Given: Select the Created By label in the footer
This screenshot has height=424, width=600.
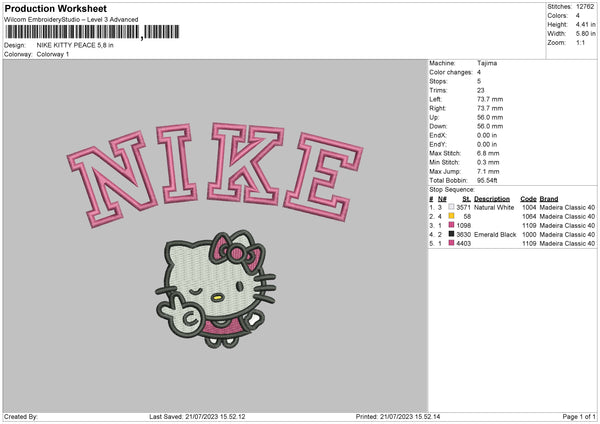Looking at the screenshot, I should click(x=21, y=417).
